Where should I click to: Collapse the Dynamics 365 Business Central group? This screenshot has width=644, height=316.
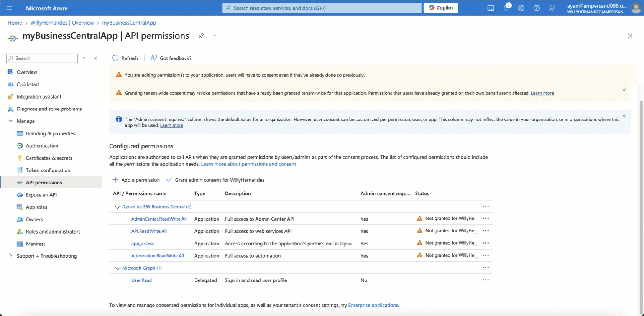(117, 207)
